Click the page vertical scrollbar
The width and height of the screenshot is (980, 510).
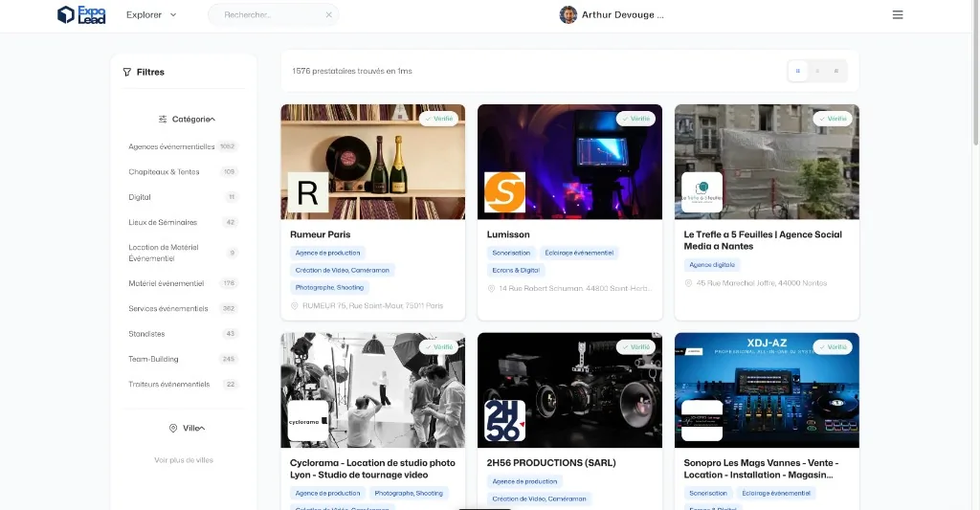[975, 73]
